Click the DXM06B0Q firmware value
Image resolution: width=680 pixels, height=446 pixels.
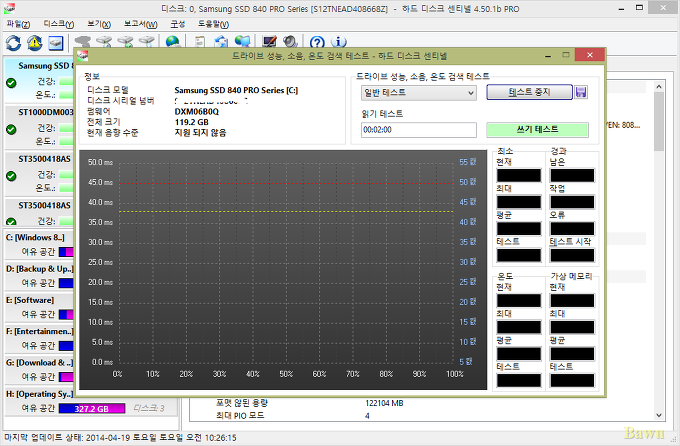pos(196,112)
